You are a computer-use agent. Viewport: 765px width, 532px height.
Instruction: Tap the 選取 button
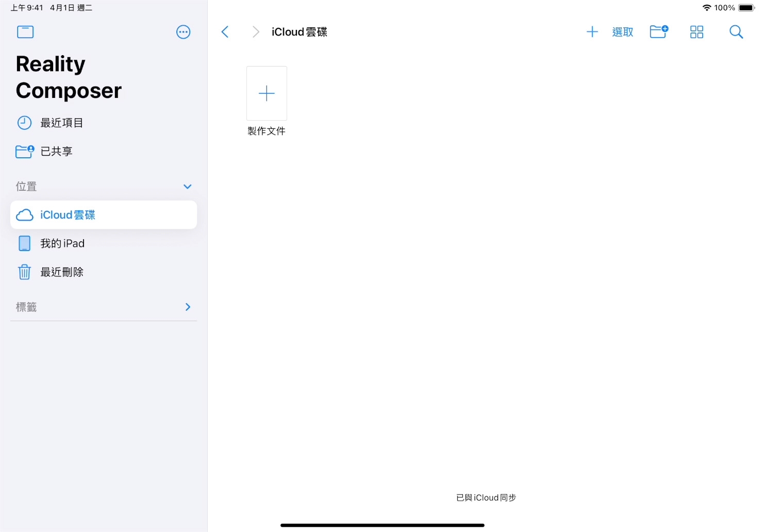click(x=623, y=32)
